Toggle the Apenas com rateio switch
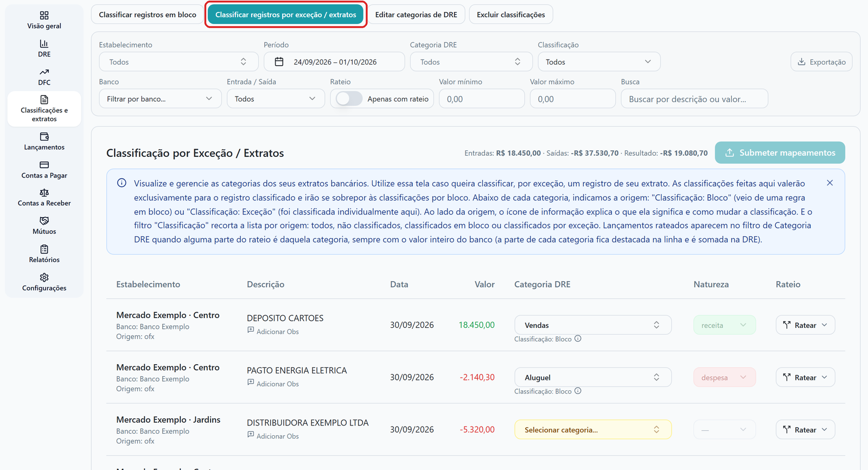Screen dimensions: 868x470 click(349, 99)
